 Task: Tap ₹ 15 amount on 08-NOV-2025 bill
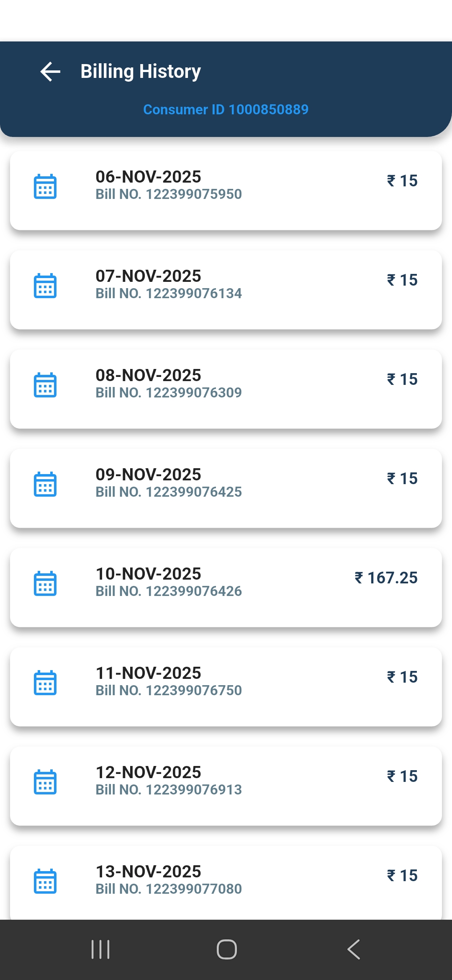402,379
